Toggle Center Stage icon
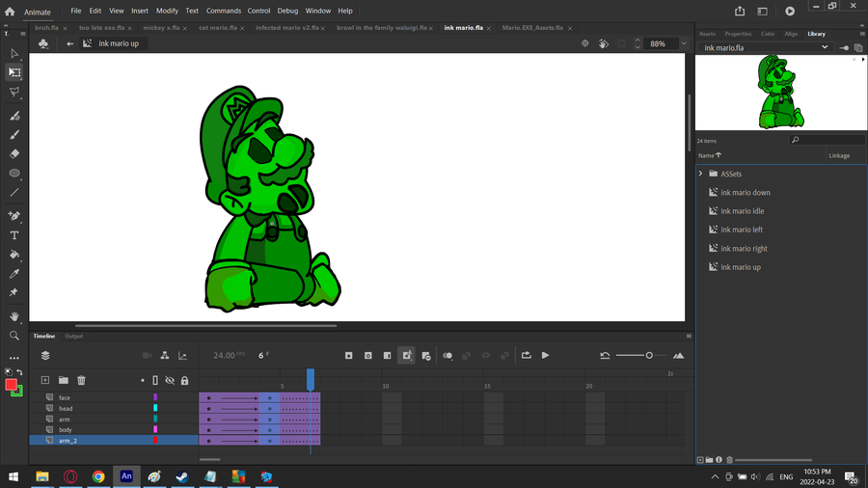The width and height of the screenshot is (868, 488). coord(585,43)
